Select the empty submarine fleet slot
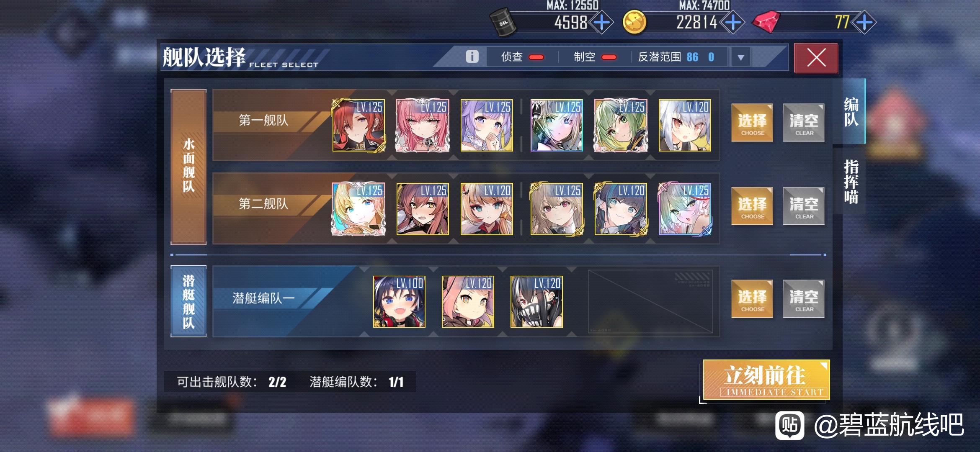The image size is (980, 452). (x=650, y=301)
